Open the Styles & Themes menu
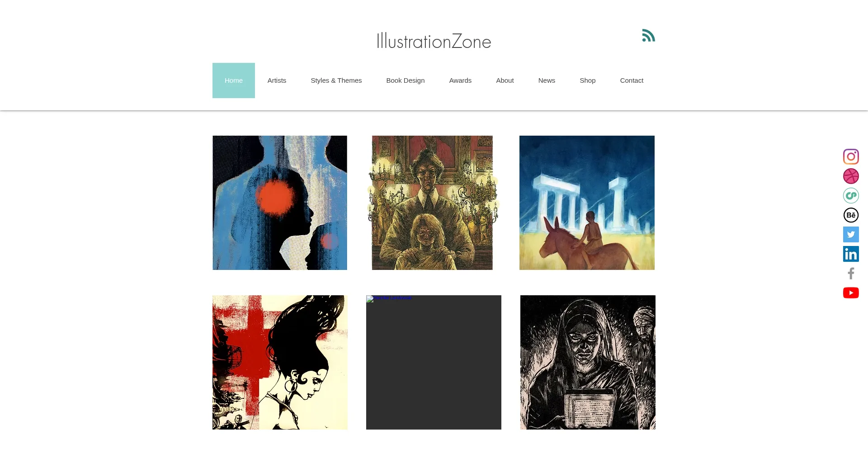The height and width of the screenshot is (449, 868). (x=336, y=80)
